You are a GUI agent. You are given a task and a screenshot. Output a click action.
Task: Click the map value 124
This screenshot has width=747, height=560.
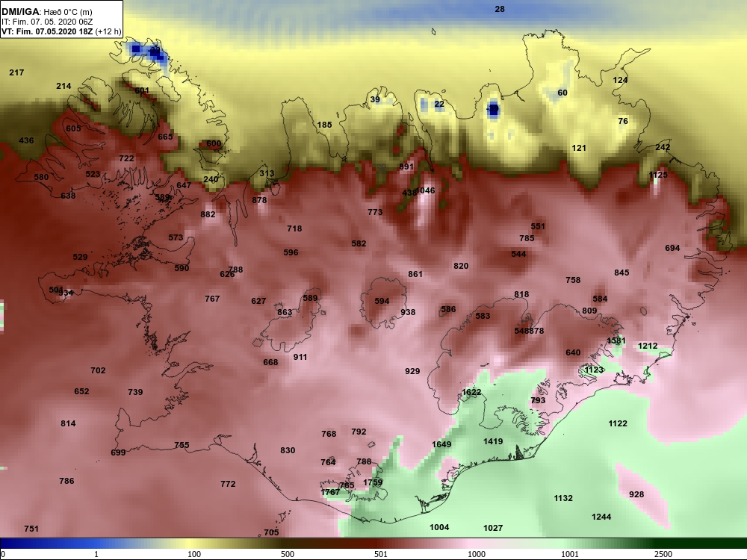(x=620, y=80)
